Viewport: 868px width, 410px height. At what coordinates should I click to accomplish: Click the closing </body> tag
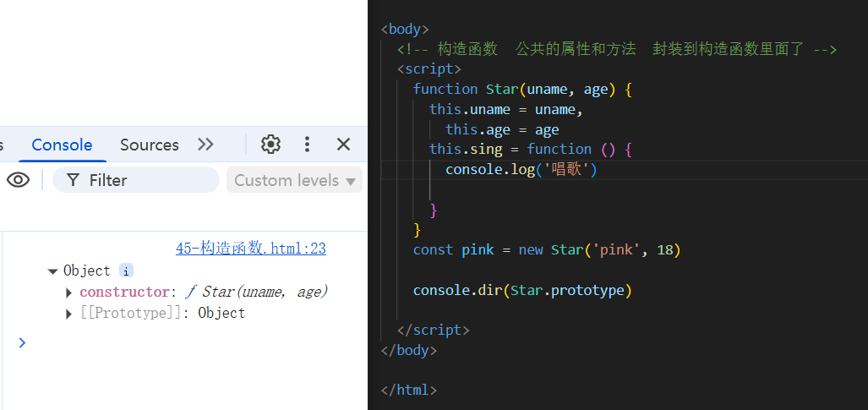coord(409,350)
